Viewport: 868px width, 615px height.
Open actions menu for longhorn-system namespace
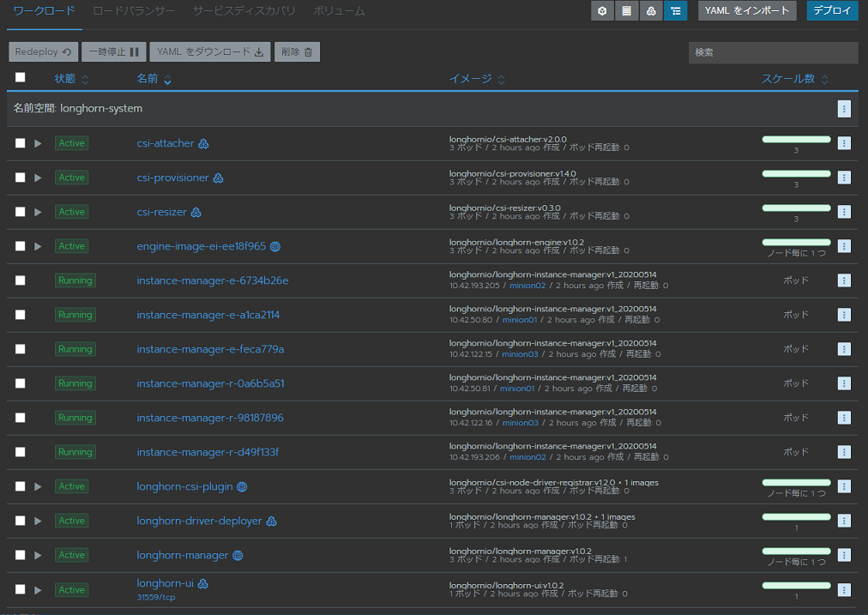[x=844, y=109]
